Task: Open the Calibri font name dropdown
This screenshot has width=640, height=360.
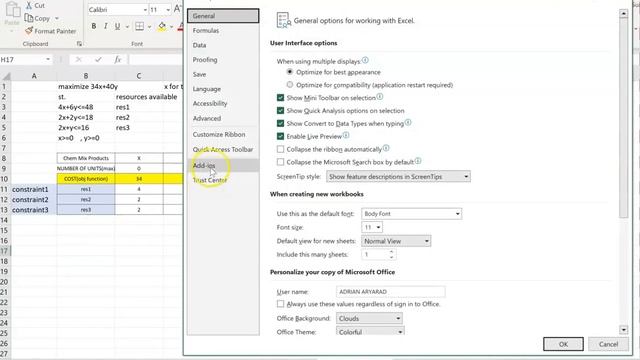Action: (145, 9)
